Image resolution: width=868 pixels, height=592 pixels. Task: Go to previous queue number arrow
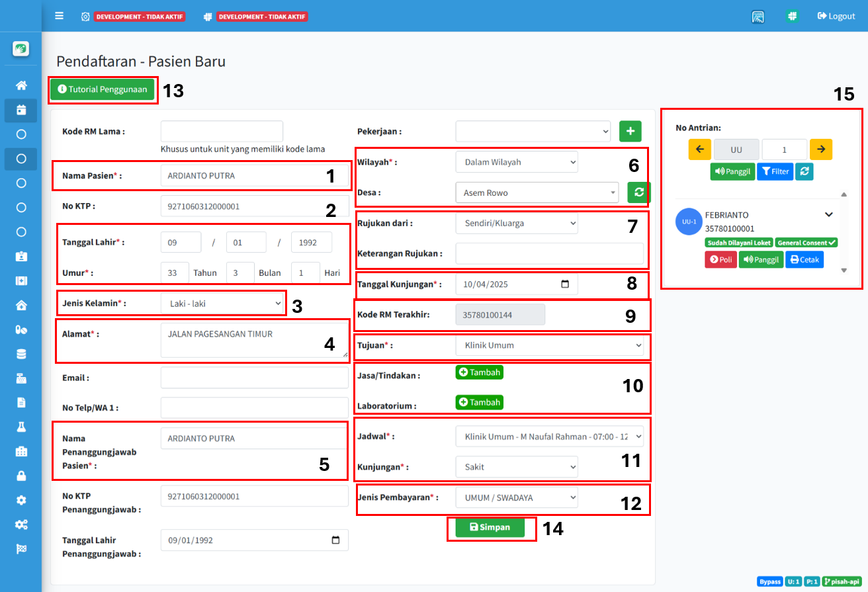(x=699, y=149)
